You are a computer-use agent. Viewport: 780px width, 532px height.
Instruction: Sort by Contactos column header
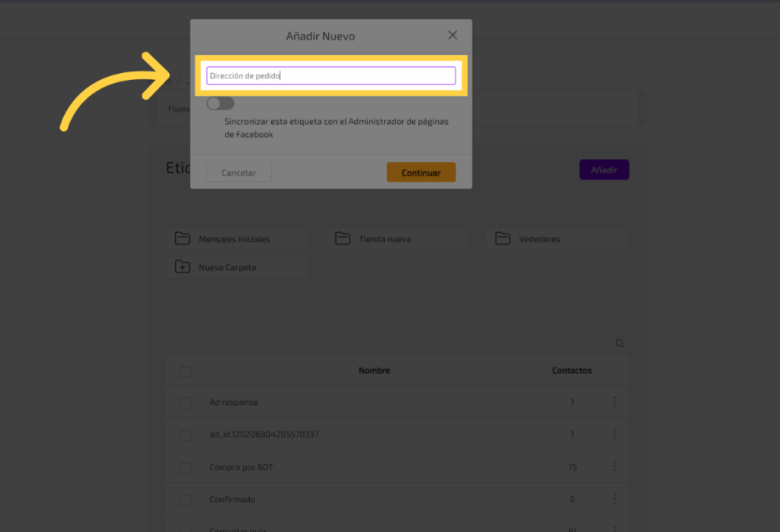click(x=571, y=371)
